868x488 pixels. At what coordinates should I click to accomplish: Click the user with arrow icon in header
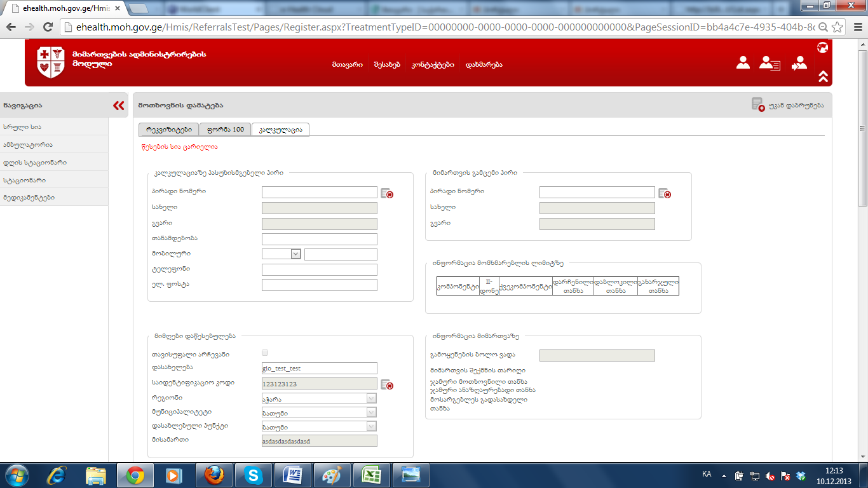[x=799, y=63]
